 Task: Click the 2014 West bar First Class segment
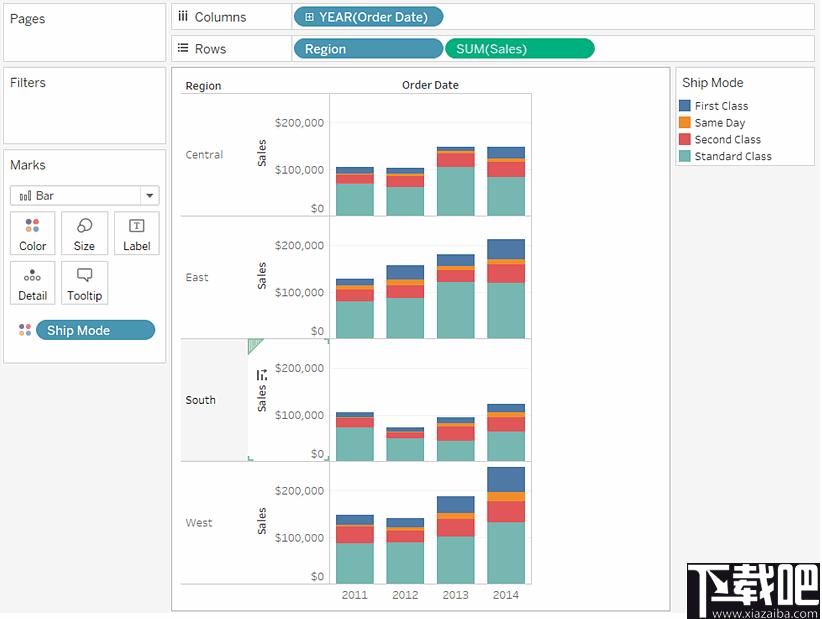506,480
